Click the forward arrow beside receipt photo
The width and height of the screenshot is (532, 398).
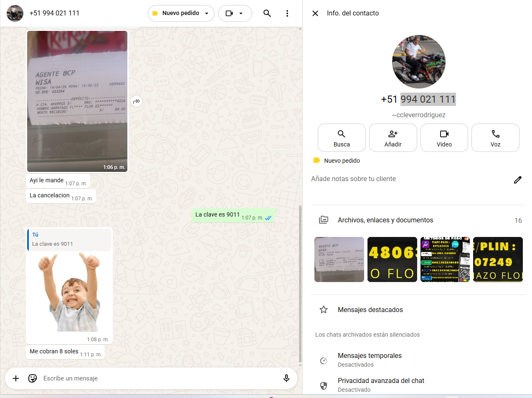pos(137,101)
